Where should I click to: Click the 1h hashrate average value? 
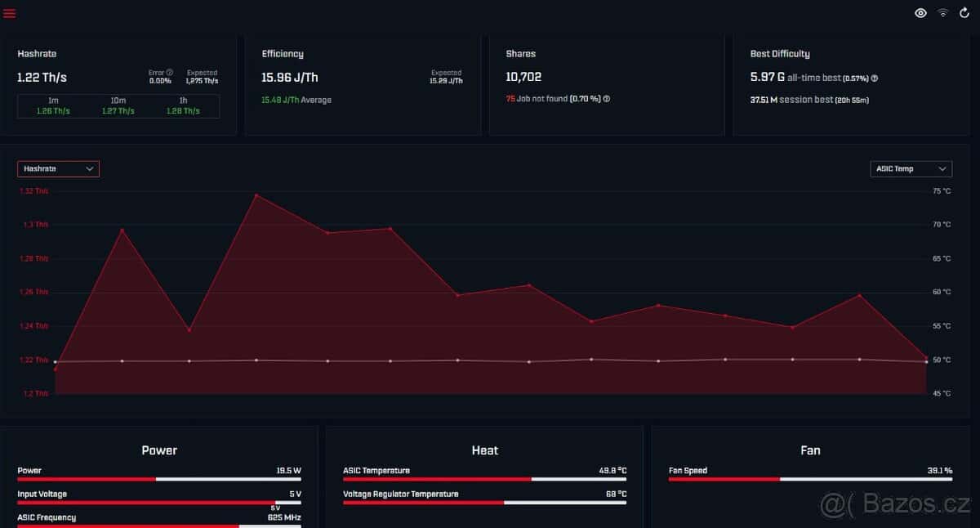tap(184, 111)
